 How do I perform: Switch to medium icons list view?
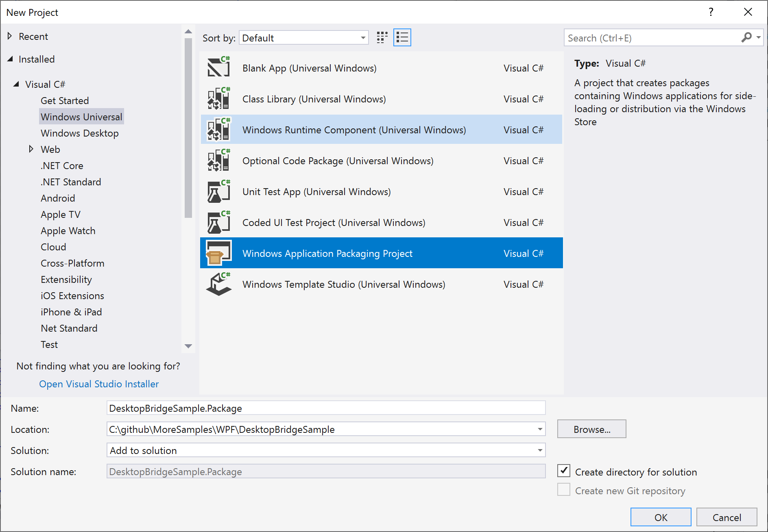[x=402, y=38]
